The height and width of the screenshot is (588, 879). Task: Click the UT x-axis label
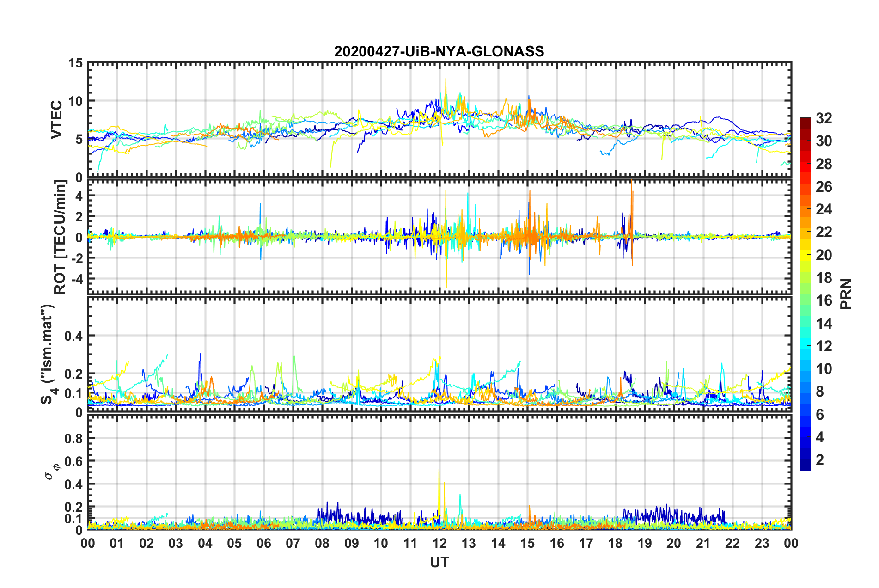pos(439,562)
